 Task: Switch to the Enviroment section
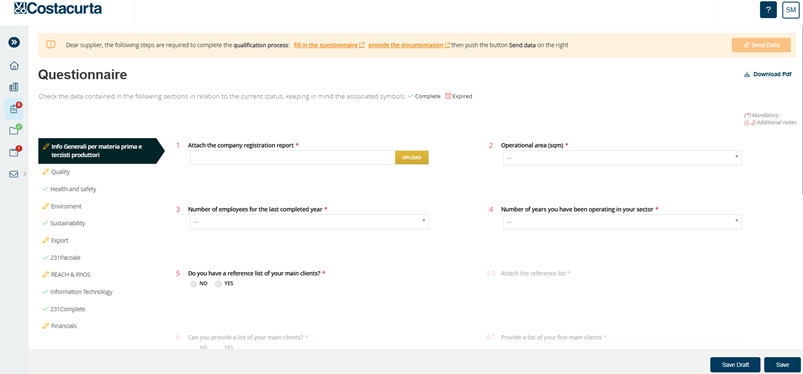[x=66, y=206]
